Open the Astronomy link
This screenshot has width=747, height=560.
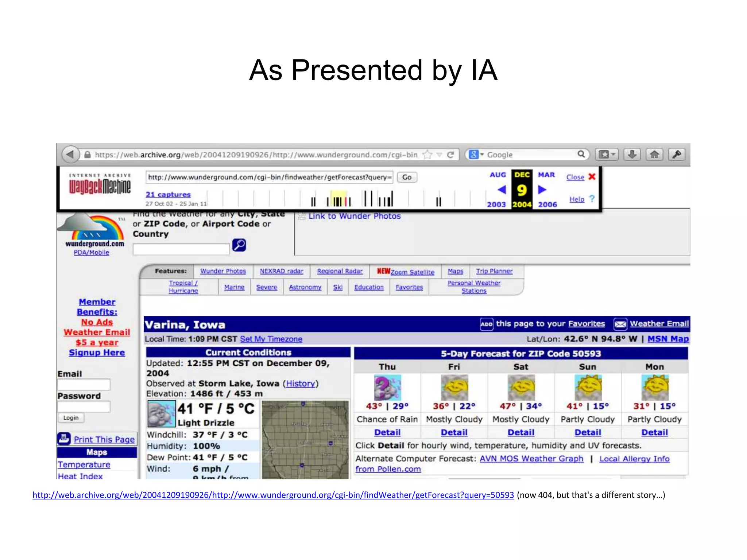point(305,287)
